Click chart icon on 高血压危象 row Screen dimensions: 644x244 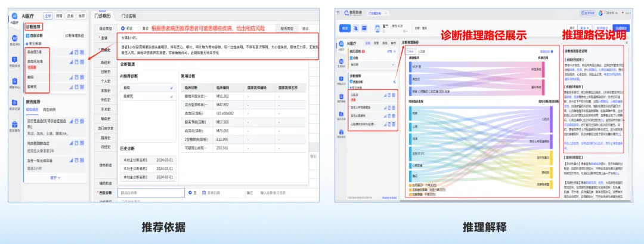pos(71,61)
